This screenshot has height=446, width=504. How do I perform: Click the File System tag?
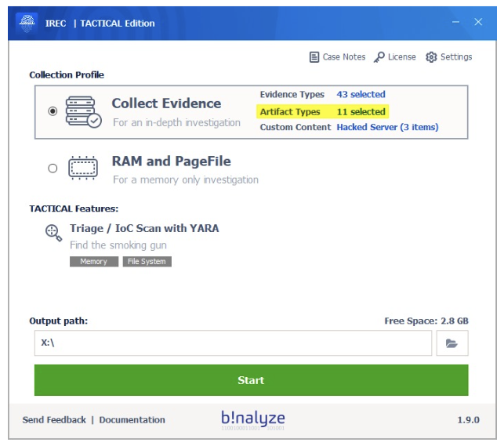[147, 262]
